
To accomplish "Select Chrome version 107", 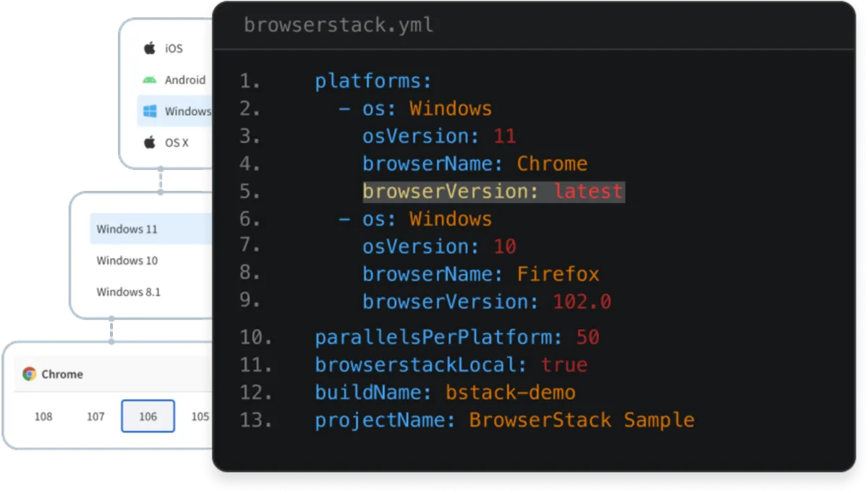I will (x=95, y=416).
